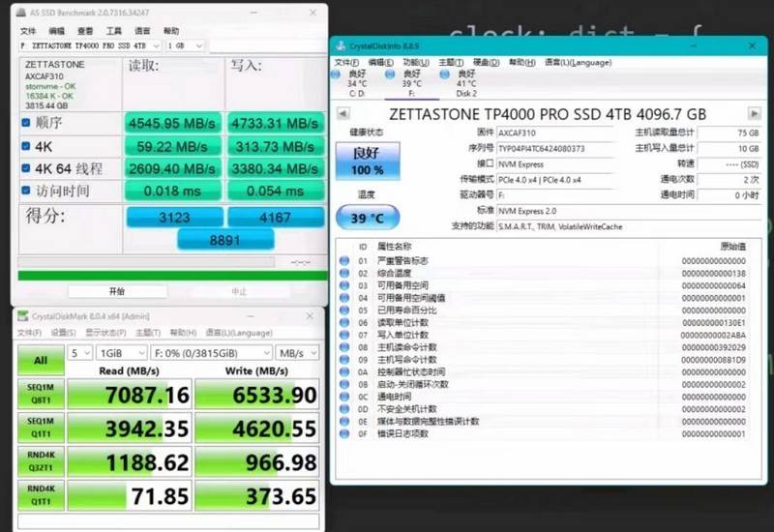This screenshot has width=774, height=532.
Task: Toggle the 4K 64 线程 test checkbox
Action: tap(26, 168)
